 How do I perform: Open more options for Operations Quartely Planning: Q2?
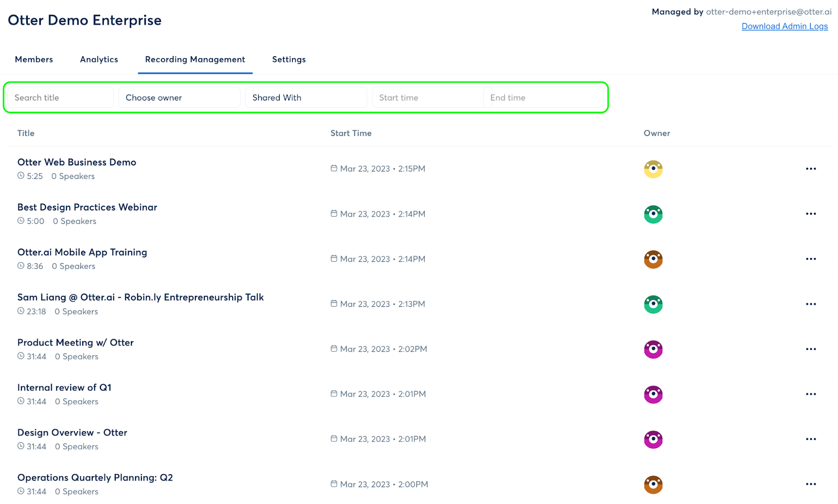pyautogui.click(x=811, y=484)
